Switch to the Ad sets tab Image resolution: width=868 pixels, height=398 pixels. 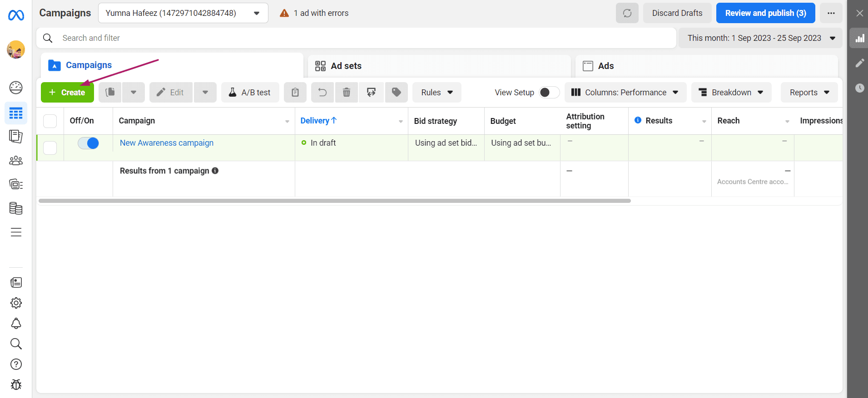click(346, 66)
